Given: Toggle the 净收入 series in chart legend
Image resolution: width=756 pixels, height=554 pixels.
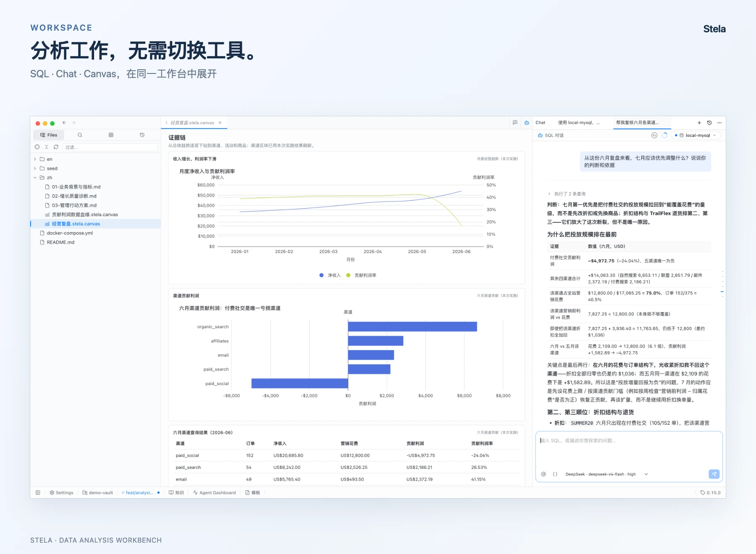Looking at the screenshot, I should tap(330, 275).
